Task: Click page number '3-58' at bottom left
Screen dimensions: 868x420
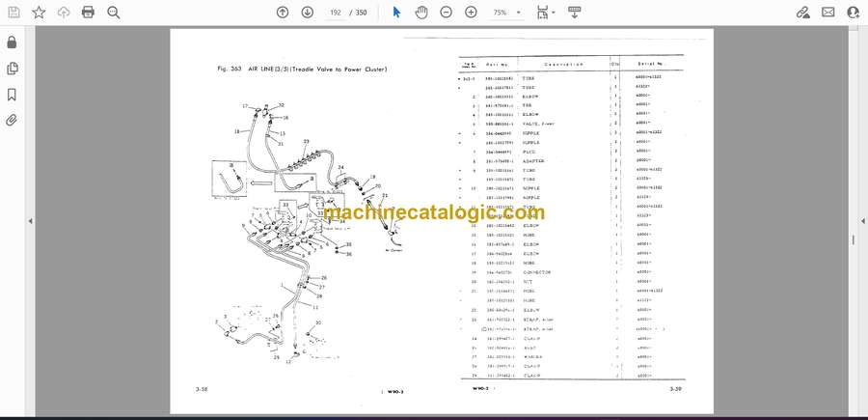Action: tap(202, 389)
